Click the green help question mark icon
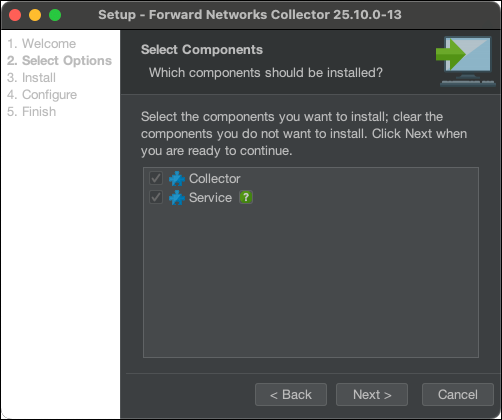 pyautogui.click(x=246, y=197)
